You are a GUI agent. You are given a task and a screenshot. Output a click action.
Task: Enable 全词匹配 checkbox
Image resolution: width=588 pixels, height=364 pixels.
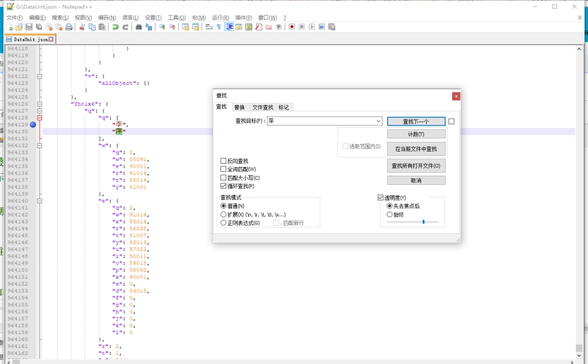click(223, 169)
